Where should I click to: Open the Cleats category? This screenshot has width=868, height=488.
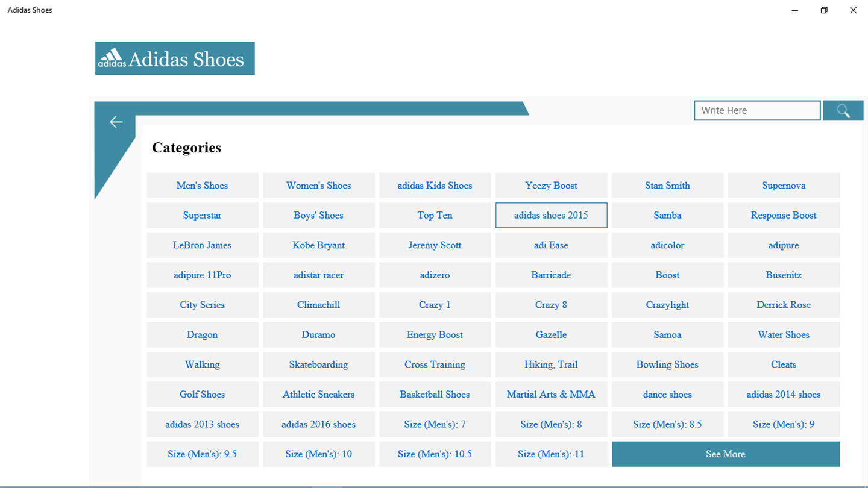point(784,364)
